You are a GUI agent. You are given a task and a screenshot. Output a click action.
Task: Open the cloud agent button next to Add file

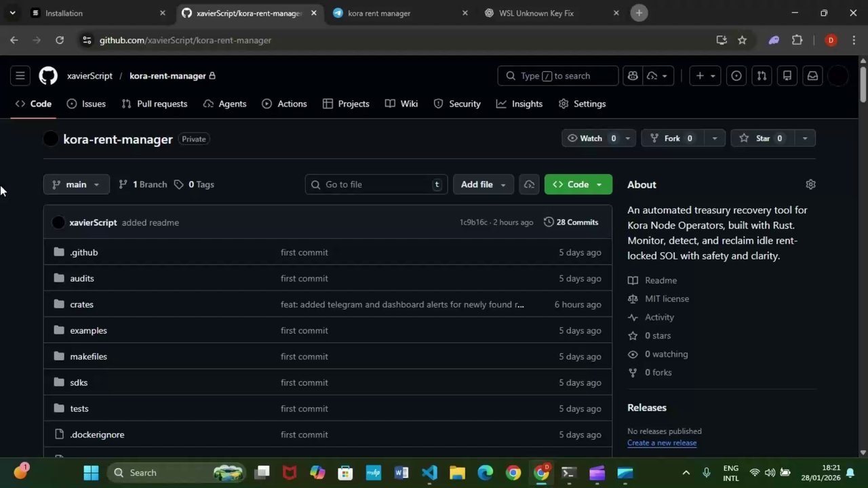pos(529,184)
